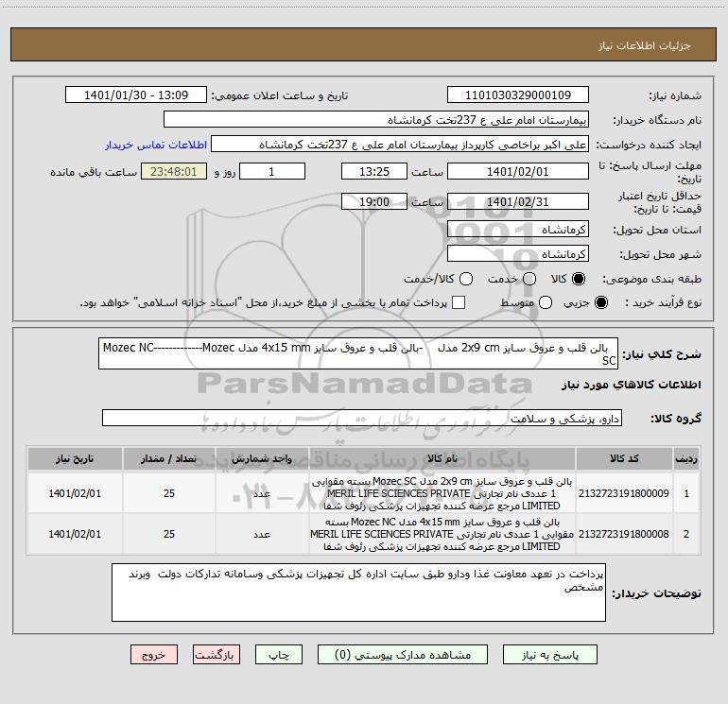The height and width of the screenshot is (704, 728).
Task: Click the خروج exit button
Action: tap(154, 654)
